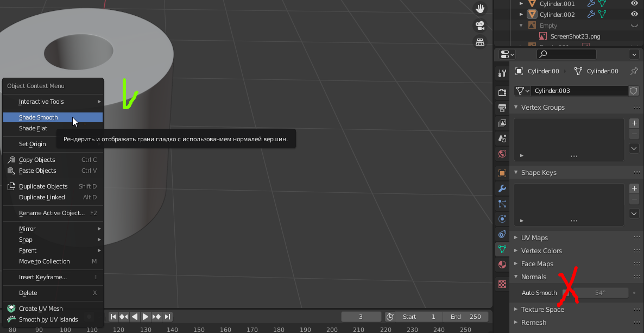Open Vertex Groups specials dropdown
This screenshot has width=644, height=333.
(x=634, y=148)
